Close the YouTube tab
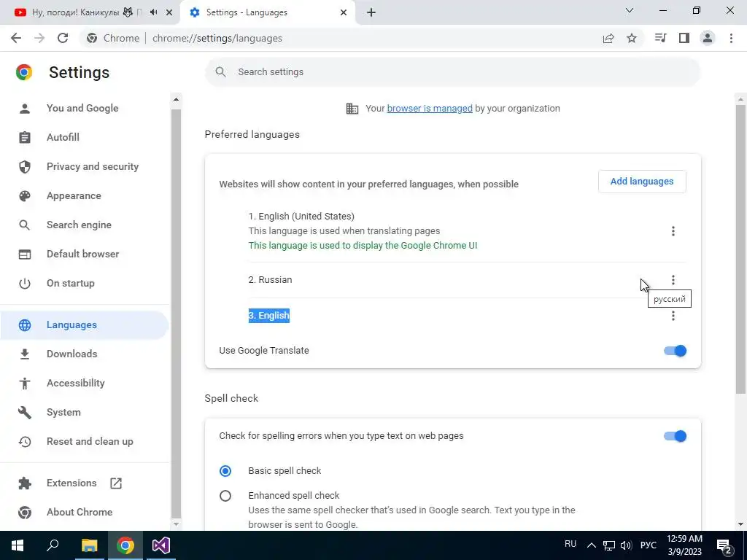The width and height of the screenshot is (747, 560). (169, 12)
